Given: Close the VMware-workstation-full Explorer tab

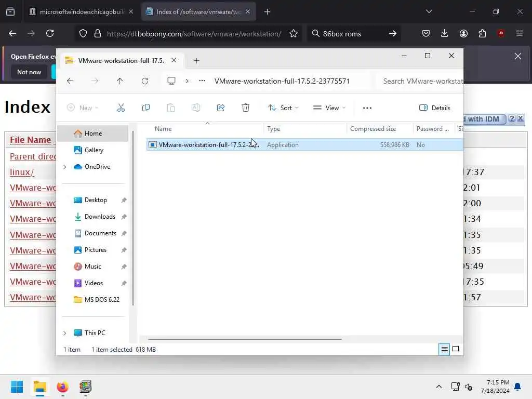Looking at the screenshot, I should pos(174,60).
